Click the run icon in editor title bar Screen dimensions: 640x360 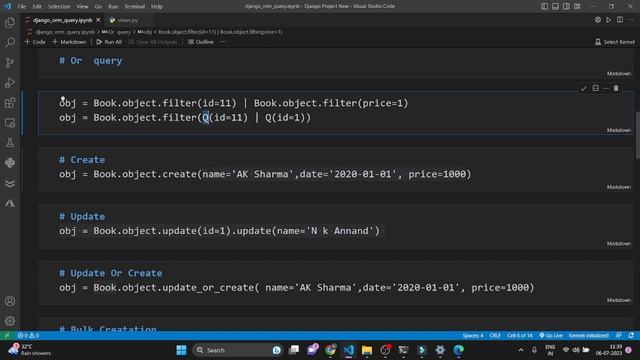point(609,20)
